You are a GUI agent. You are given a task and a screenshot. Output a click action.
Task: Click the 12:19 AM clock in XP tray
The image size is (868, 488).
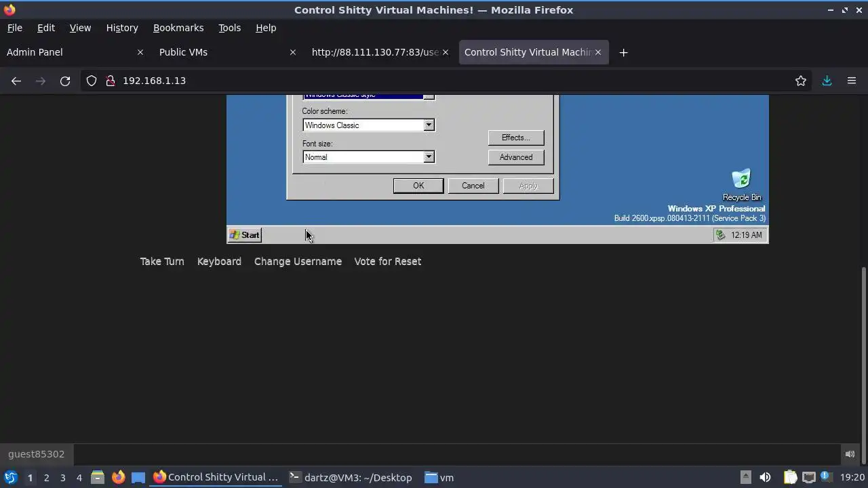(747, 235)
